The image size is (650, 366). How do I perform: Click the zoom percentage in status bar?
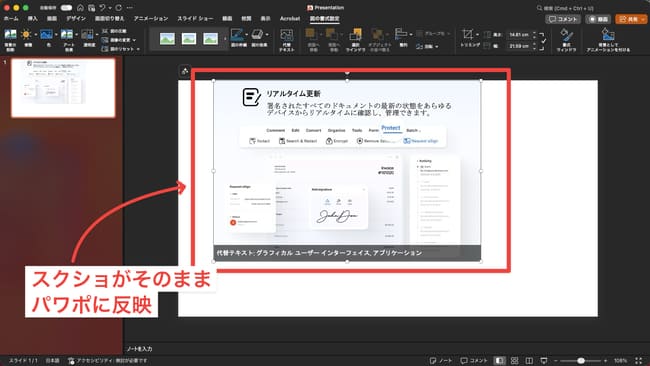pyautogui.click(x=620, y=361)
